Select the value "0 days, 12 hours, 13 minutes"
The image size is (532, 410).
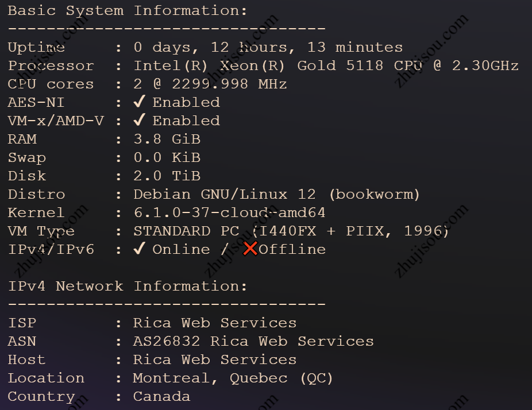268,48
